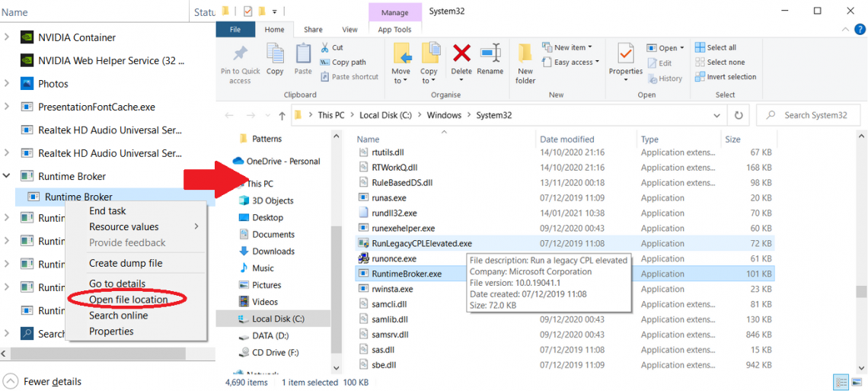The width and height of the screenshot is (868, 391).
Task: Click the Refresh button beside address bar
Action: click(x=738, y=115)
